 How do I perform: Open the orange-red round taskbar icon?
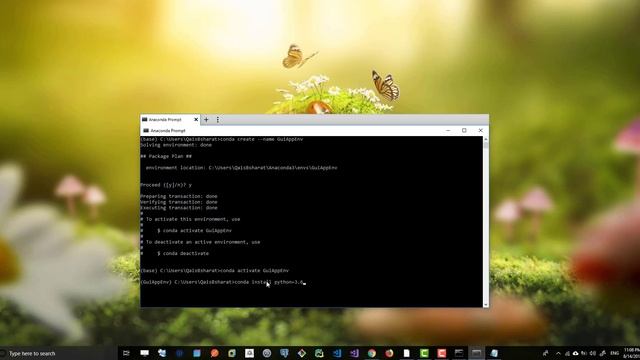click(214, 353)
